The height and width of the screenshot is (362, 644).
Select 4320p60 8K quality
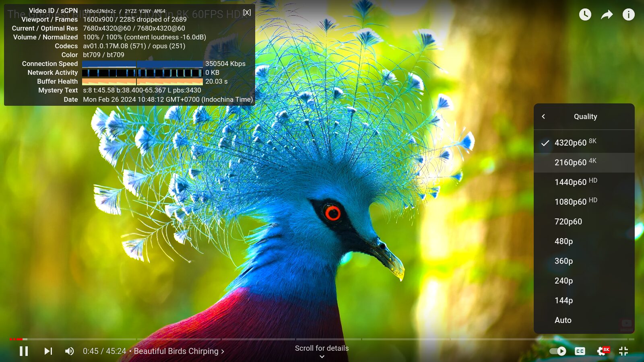[584, 143]
